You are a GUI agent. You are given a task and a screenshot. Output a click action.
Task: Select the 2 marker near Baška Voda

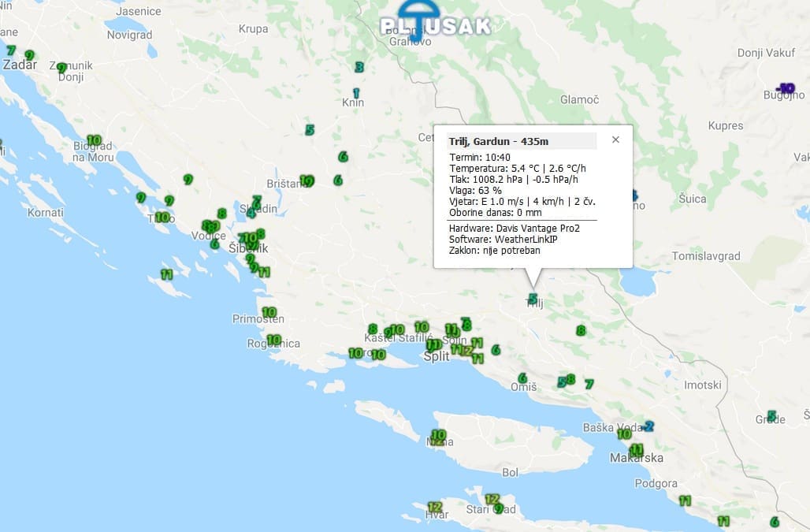[648, 426]
